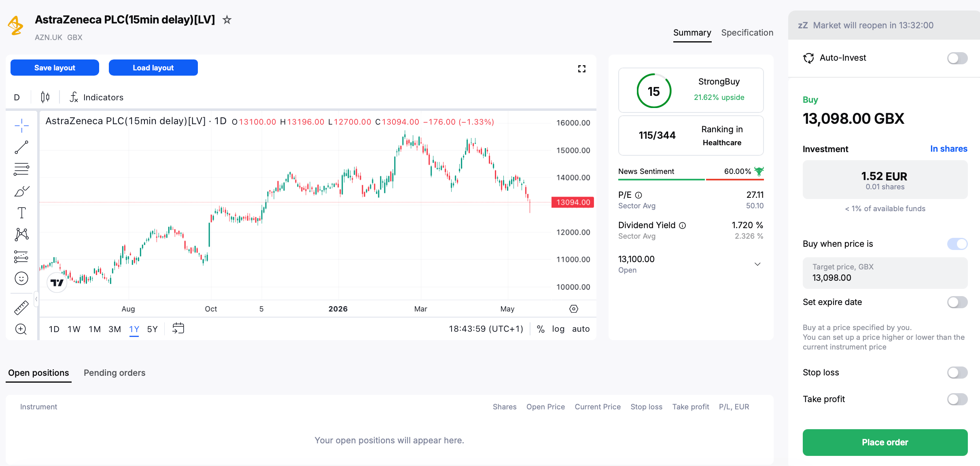
Task: Set chart range to 1W
Action: click(x=74, y=329)
